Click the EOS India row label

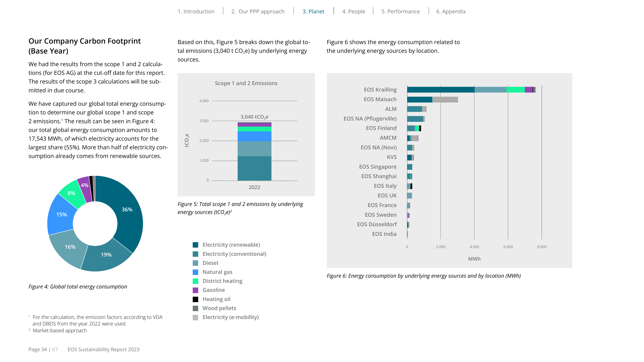pyautogui.click(x=384, y=234)
